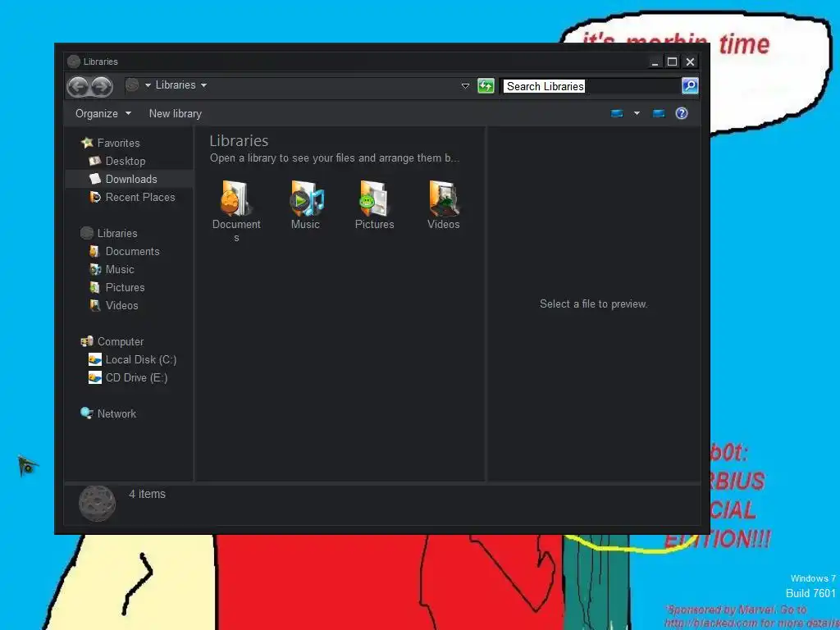This screenshot has height=630, width=840.
Task: Go forward with the Forward arrow button
Action: [x=102, y=86]
